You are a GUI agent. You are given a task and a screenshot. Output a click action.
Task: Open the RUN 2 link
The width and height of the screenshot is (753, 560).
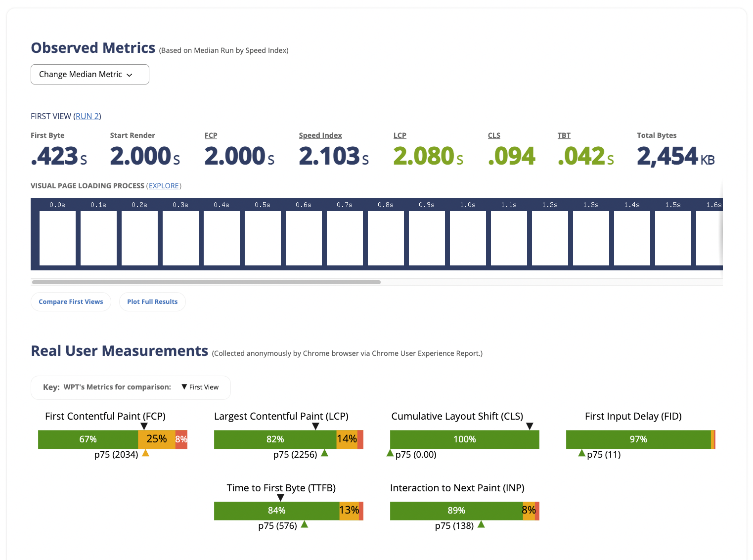[87, 116]
